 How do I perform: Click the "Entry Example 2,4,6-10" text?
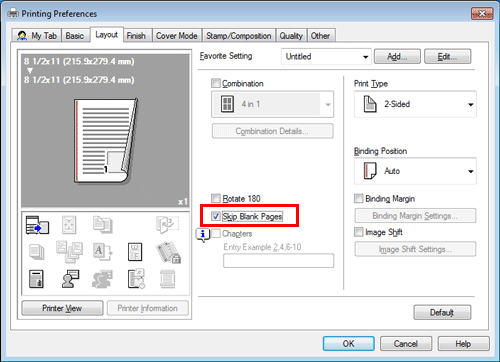262,247
